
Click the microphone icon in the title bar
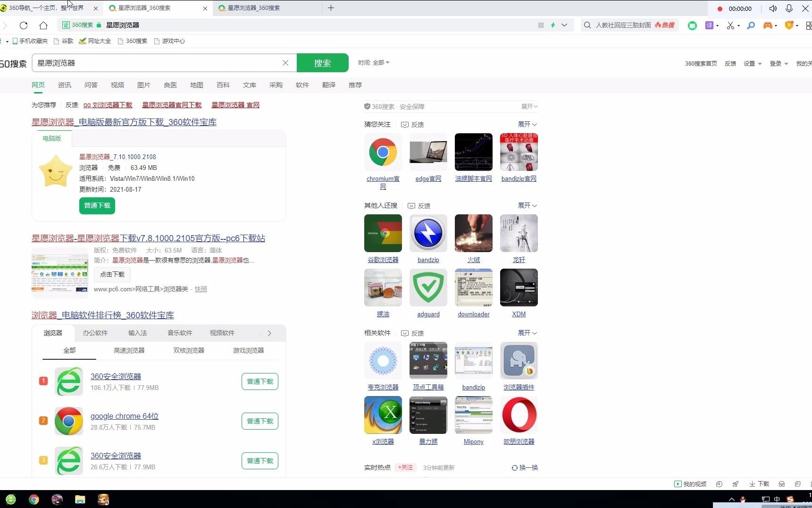[x=789, y=8]
